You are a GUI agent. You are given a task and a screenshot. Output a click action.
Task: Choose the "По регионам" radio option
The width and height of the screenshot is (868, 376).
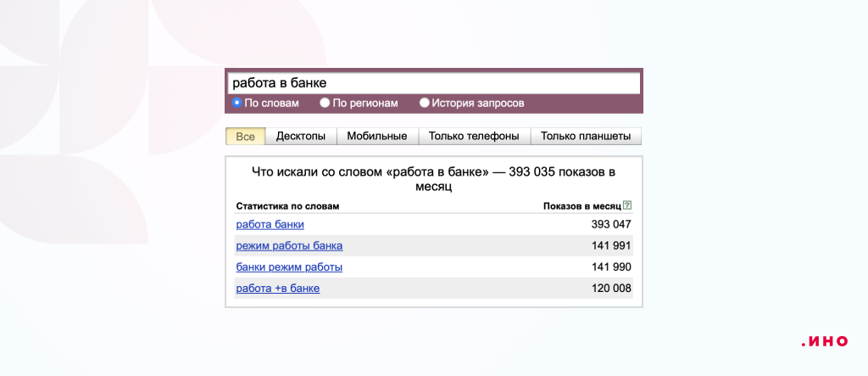point(325,103)
